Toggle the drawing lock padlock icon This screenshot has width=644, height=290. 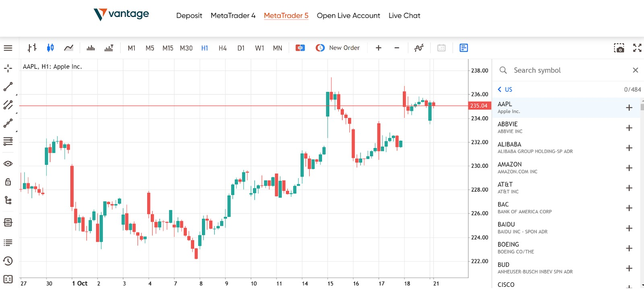pos(8,182)
